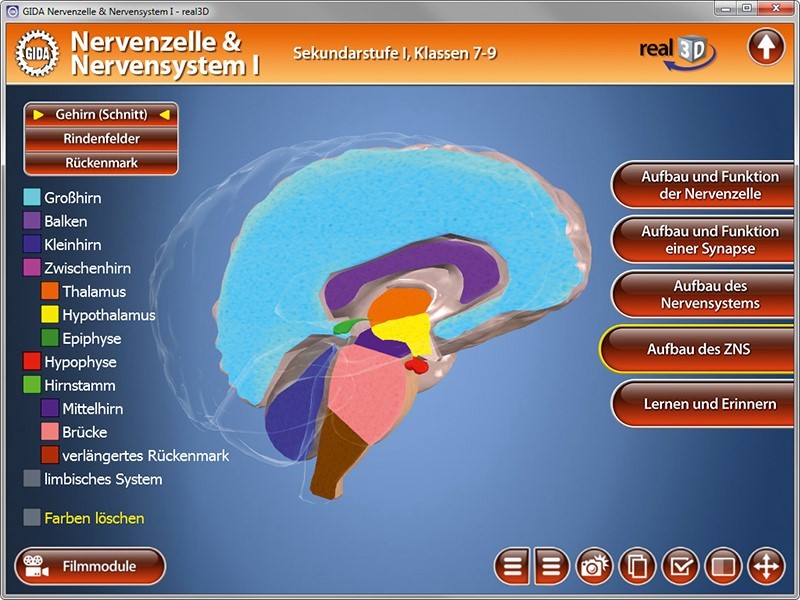The image size is (800, 600).
Task: Toggle the limbisches System checkbox
Action: coord(32,479)
